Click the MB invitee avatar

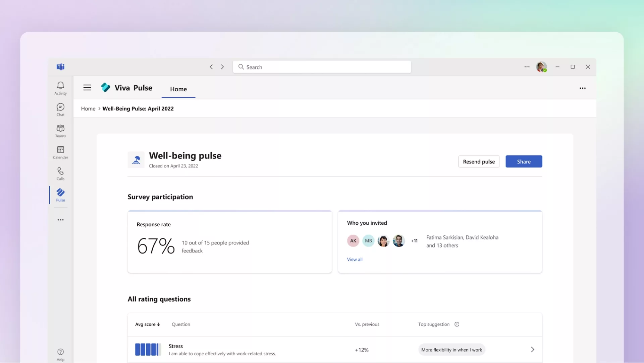point(368,241)
